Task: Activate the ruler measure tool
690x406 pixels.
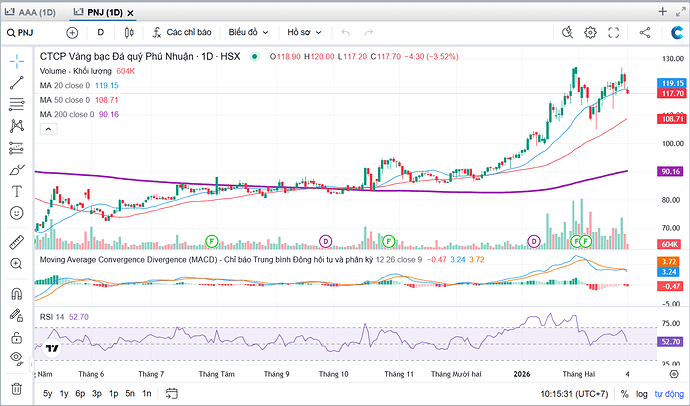Action: point(16,241)
